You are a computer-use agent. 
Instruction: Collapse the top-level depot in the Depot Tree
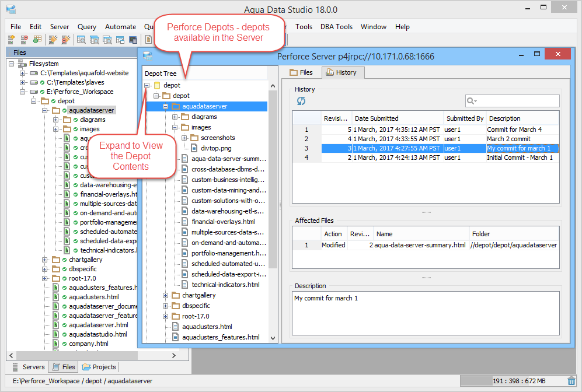tap(147, 85)
